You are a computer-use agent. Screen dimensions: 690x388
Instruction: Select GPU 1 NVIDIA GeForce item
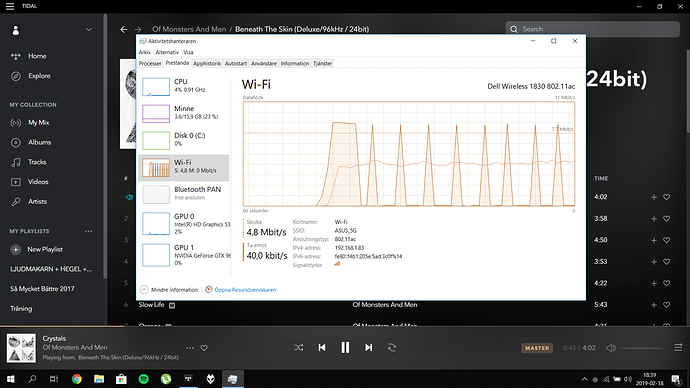click(184, 255)
